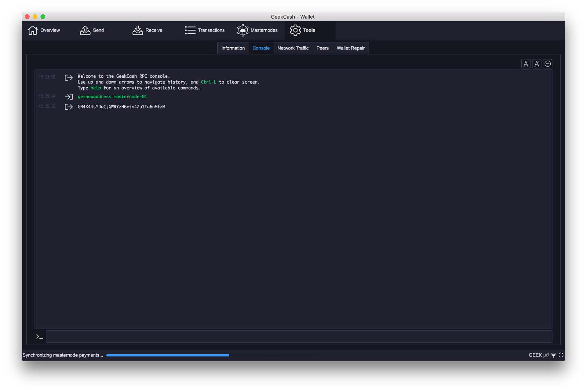Clear the console output
Viewport: 587px width, 392px height.
click(x=548, y=64)
